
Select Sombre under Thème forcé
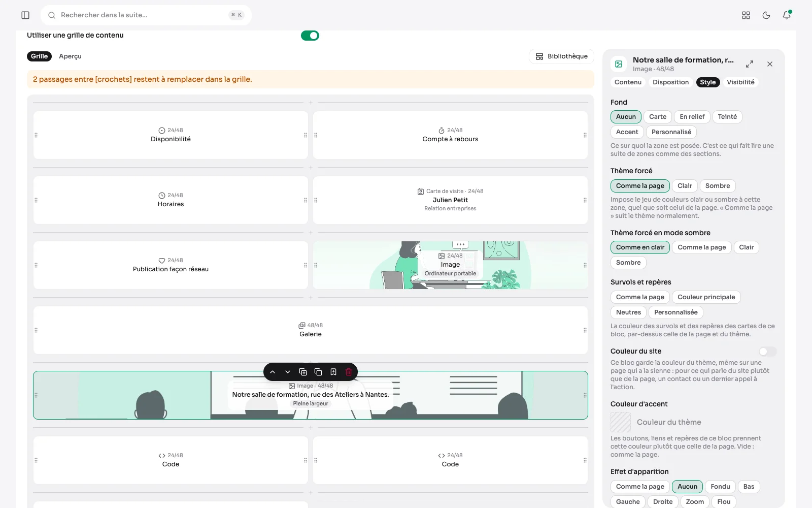pyautogui.click(x=718, y=186)
